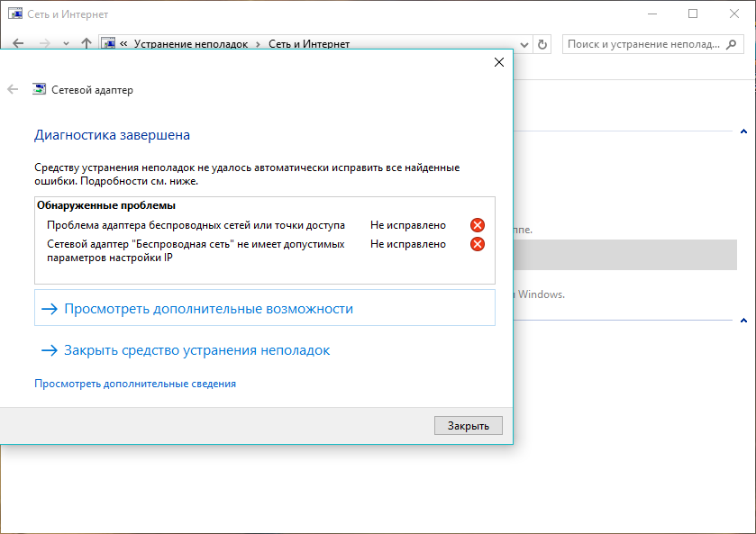Image resolution: width=756 pixels, height=534 pixels.
Task: Click the red error icon for wireless adapter problem
Action: [478, 225]
